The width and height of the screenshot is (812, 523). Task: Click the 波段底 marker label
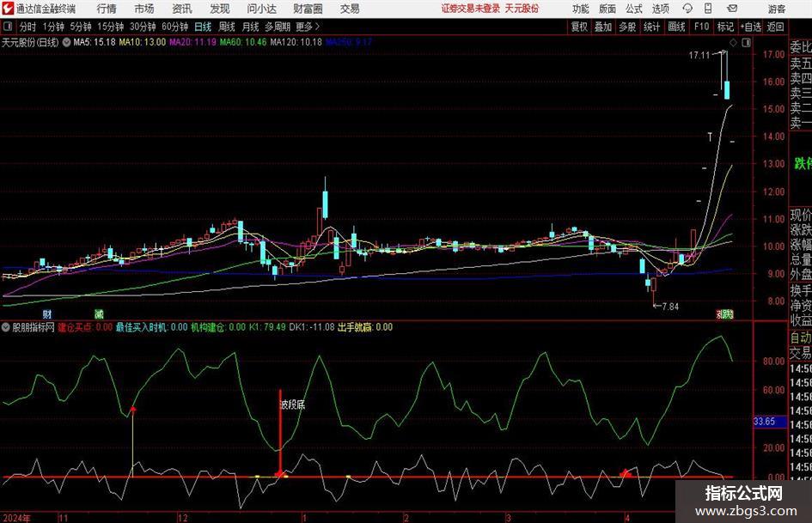[293, 405]
